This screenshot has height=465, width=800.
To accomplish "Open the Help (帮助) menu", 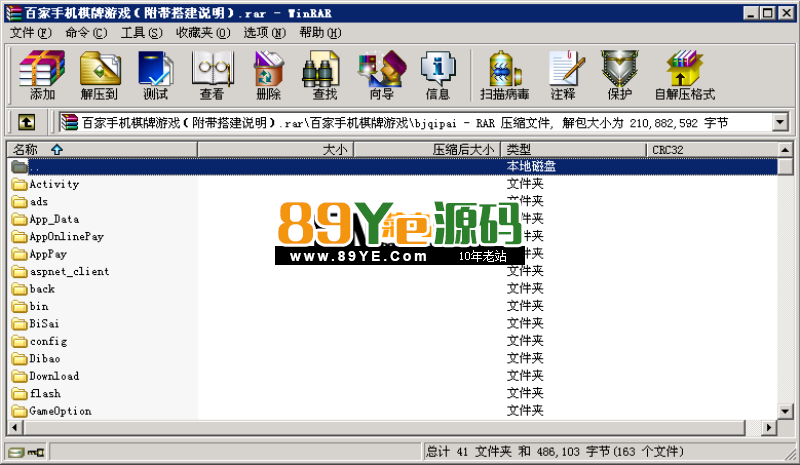I will click(x=320, y=33).
